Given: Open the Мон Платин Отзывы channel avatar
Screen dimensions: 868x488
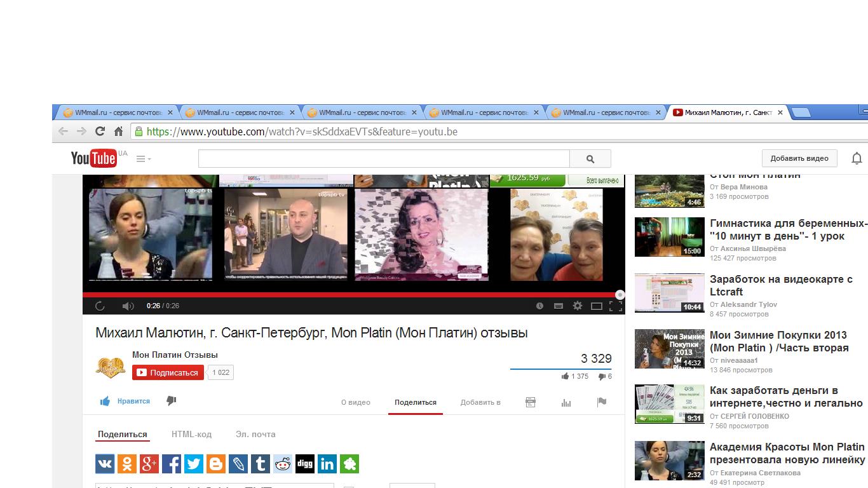Looking at the screenshot, I should [x=111, y=367].
